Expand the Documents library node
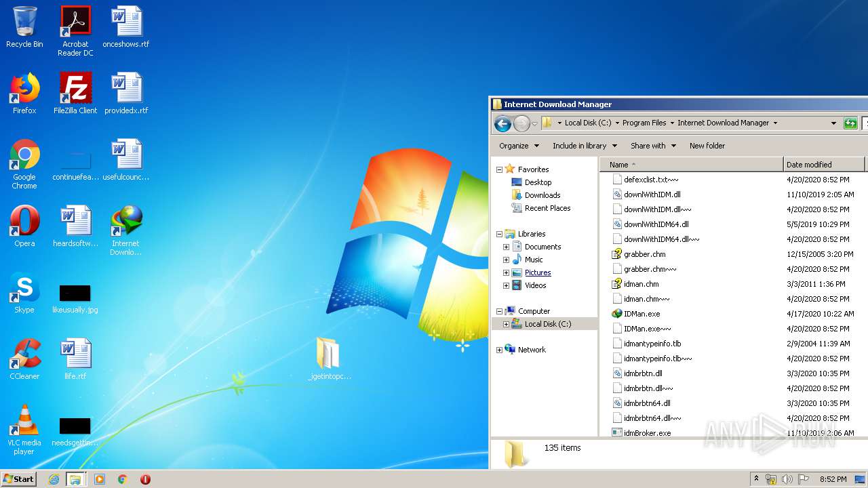Viewport: 868px width, 488px height. click(506, 247)
